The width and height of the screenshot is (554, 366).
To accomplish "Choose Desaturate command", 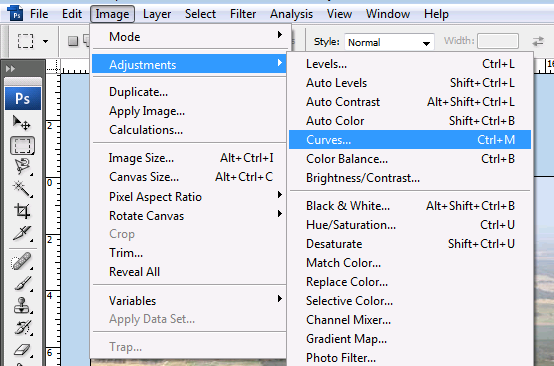I will pyautogui.click(x=410, y=244).
